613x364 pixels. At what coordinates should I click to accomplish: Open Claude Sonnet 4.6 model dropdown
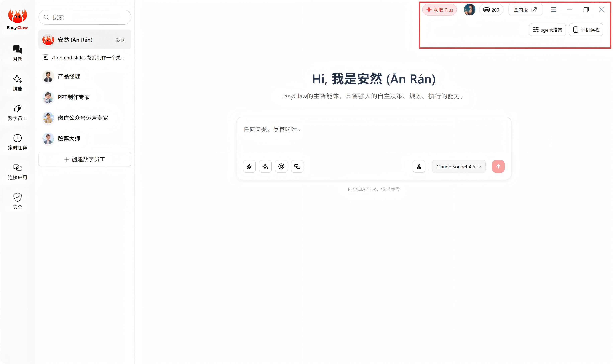[459, 167]
